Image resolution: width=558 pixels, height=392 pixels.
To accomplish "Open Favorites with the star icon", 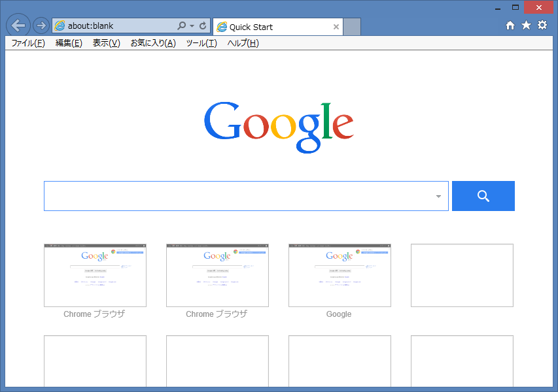I will (526, 25).
